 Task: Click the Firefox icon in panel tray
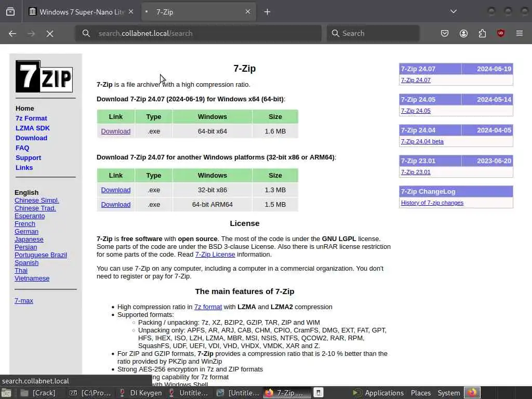[x=472, y=393]
